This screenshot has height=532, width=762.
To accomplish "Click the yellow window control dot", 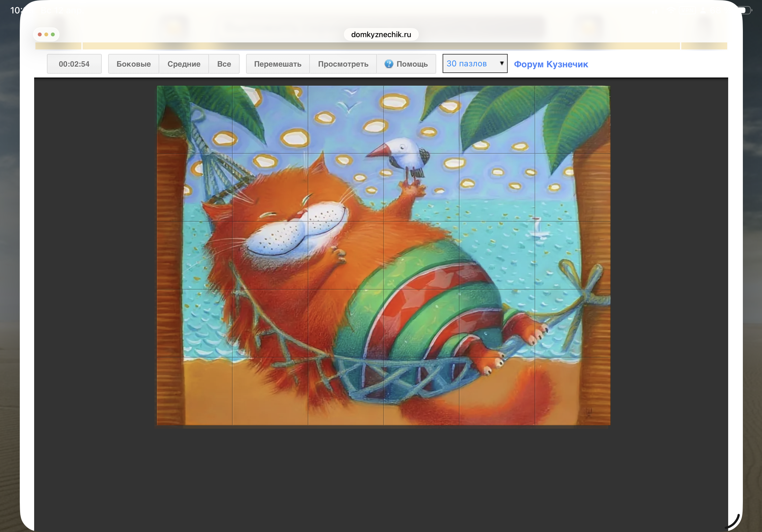I will [x=46, y=34].
